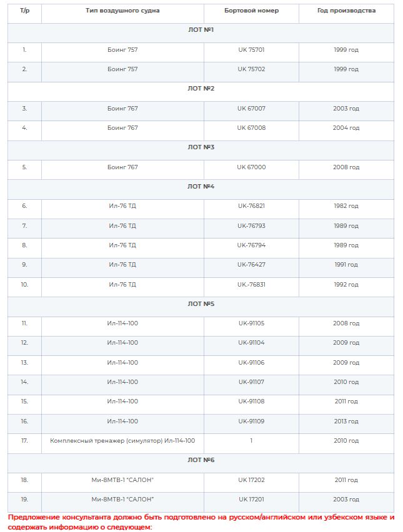Select the UK 17202 tail number
This screenshot has width=403, height=532.
click(x=251, y=480)
